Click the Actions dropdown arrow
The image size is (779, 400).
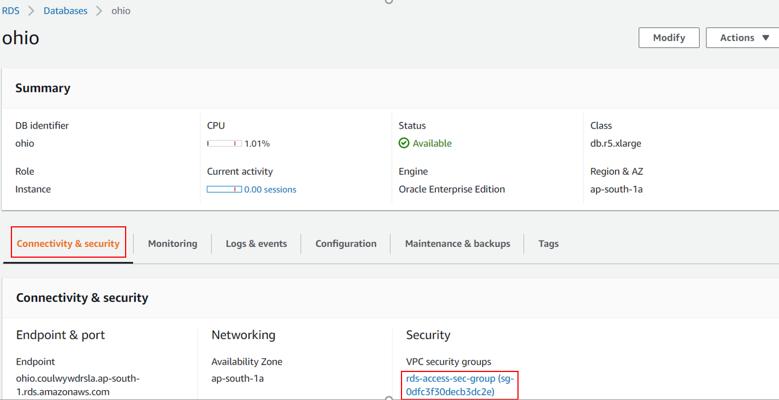(x=766, y=38)
